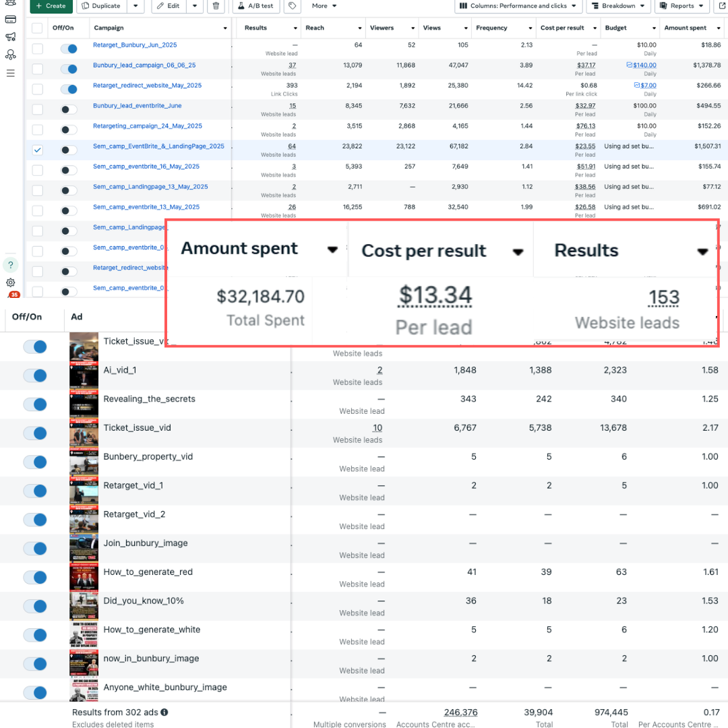The width and height of the screenshot is (728, 728).
Task: Open the Bunbury_lead_campaign_06_06_25 campaign link
Action: (x=144, y=65)
